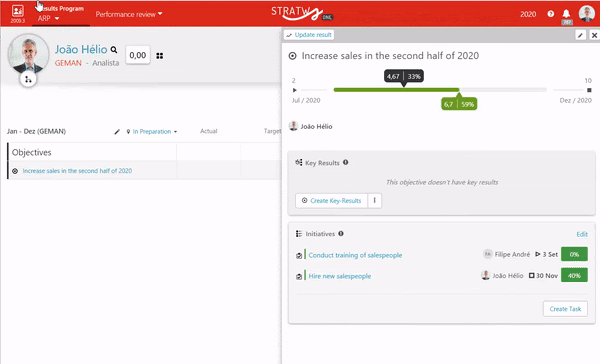Open the notifications bell icon
Image resolution: width=600 pixels, height=364 pixels.
tap(566, 14)
